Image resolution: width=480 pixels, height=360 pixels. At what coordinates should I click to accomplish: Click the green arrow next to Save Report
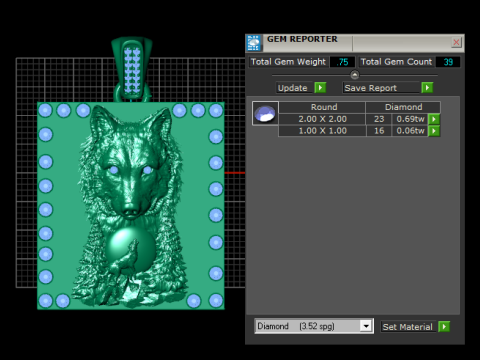(427, 88)
